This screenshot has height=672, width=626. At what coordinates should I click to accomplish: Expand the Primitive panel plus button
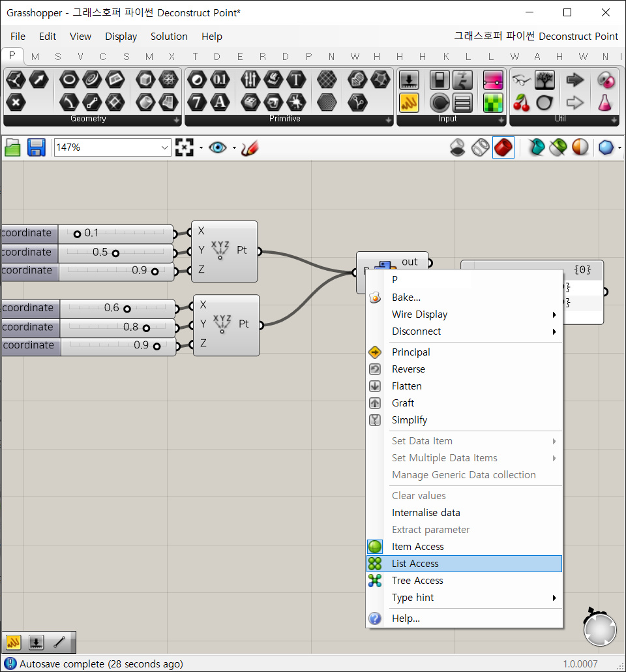389,121
